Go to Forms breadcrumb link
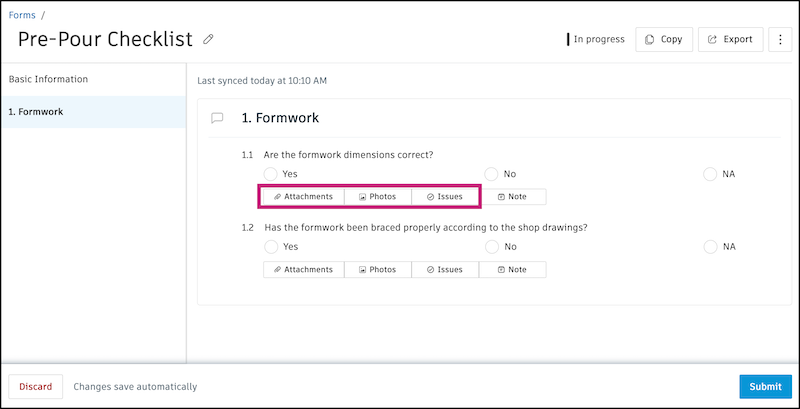Image resolution: width=800 pixels, height=409 pixels. (22, 15)
